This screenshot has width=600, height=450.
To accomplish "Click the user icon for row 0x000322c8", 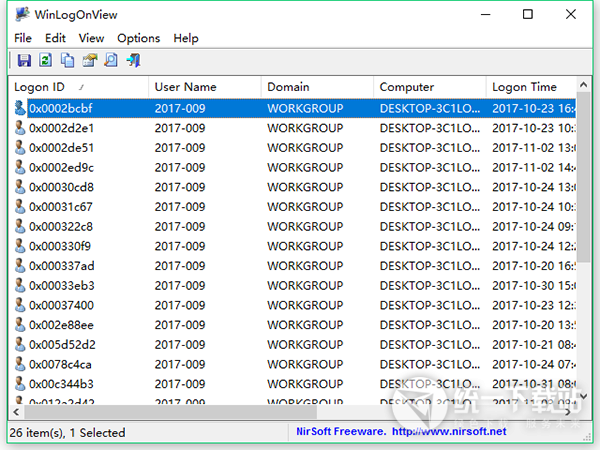I will click(x=20, y=227).
